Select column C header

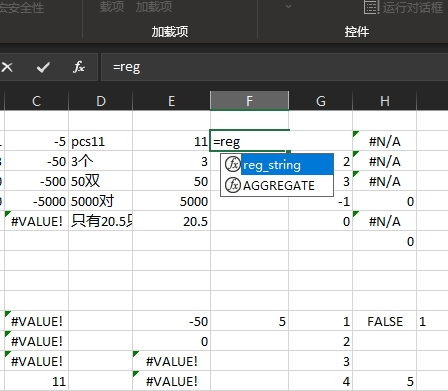pyautogui.click(x=36, y=101)
